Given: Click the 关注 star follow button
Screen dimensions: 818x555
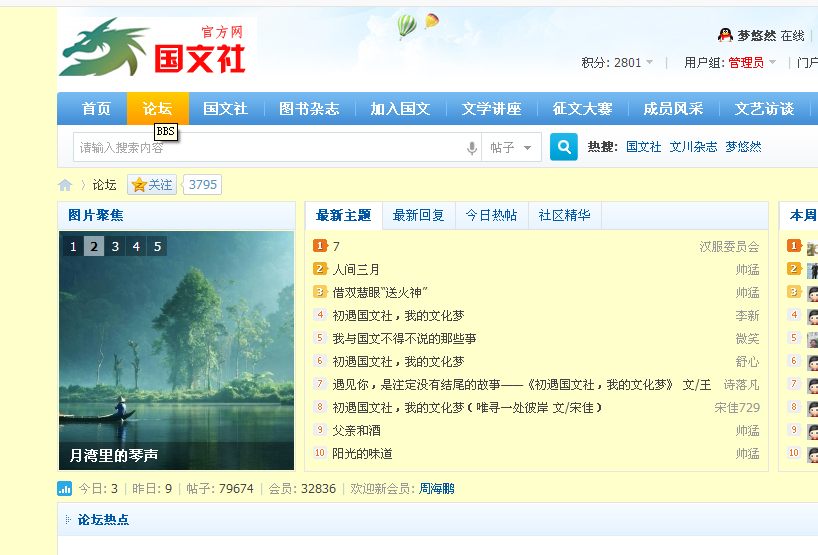Looking at the screenshot, I should tap(152, 185).
